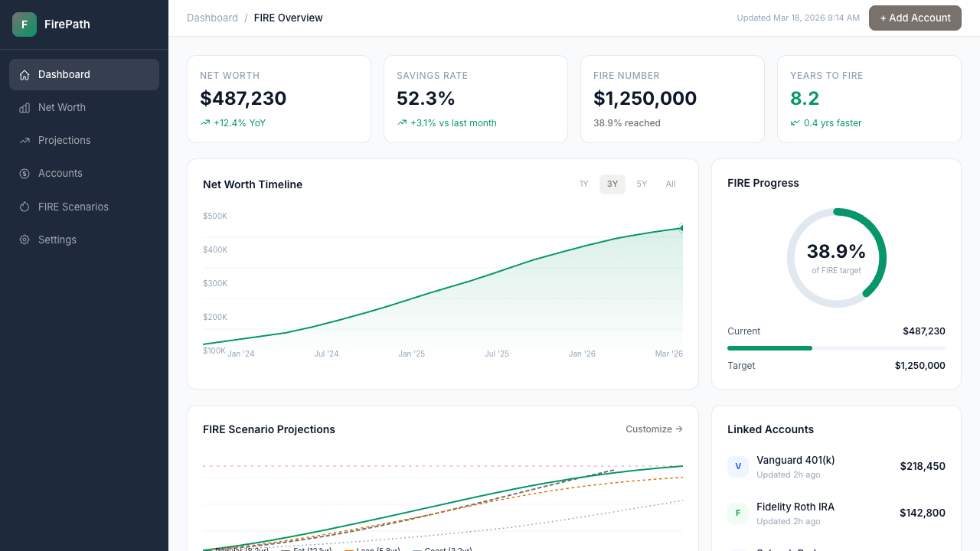Click the Savings Rate 52.3% value
This screenshot has height=551, width=980.
(426, 99)
